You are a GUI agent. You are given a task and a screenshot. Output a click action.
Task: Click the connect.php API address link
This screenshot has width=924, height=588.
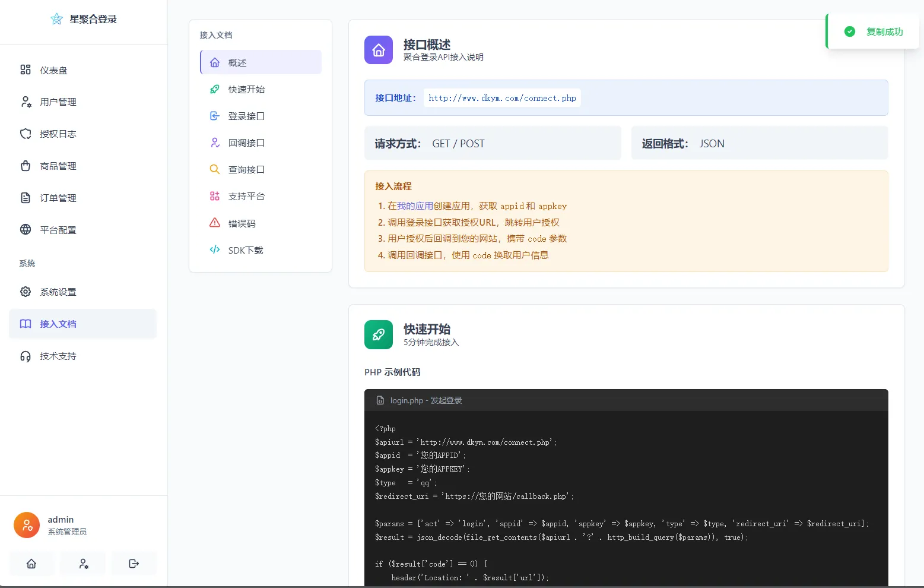click(502, 97)
